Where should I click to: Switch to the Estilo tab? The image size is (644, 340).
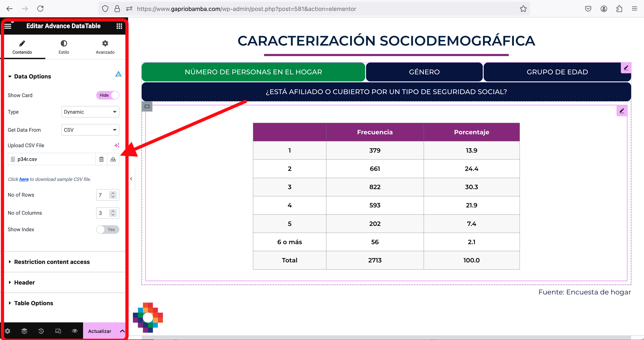64,47
